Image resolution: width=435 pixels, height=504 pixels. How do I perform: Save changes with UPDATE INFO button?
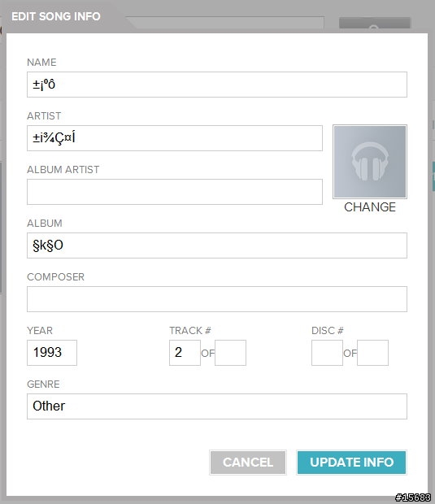coord(351,463)
